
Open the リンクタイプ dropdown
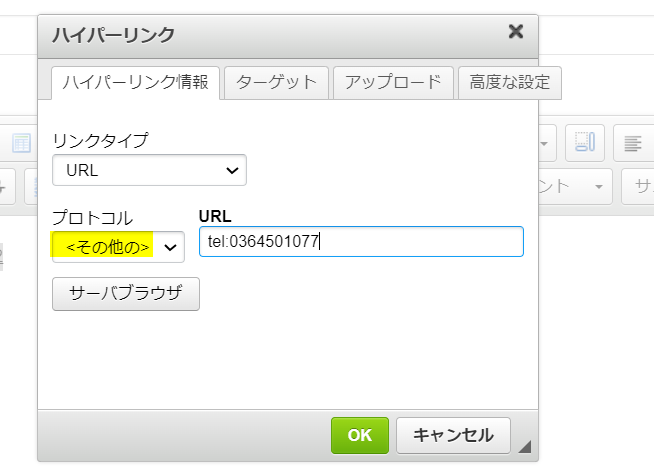click(149, 170)
